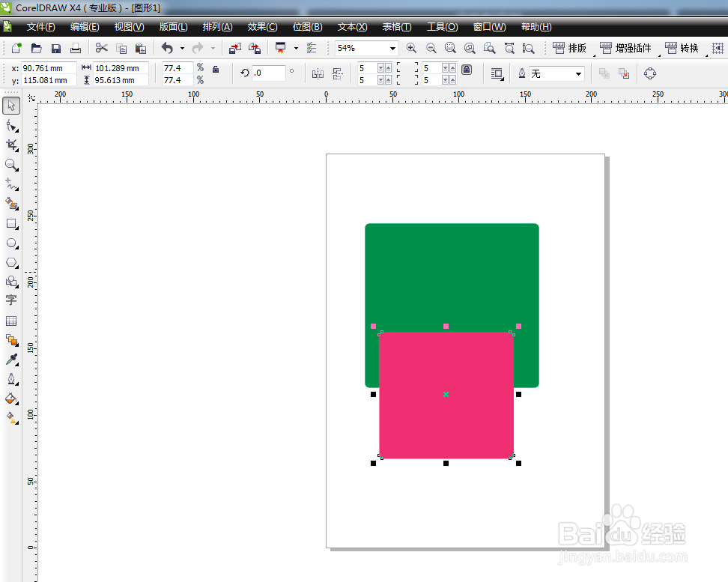Undo the last action
The height and width of the screenshot is (582, 728).
[167, 48]
